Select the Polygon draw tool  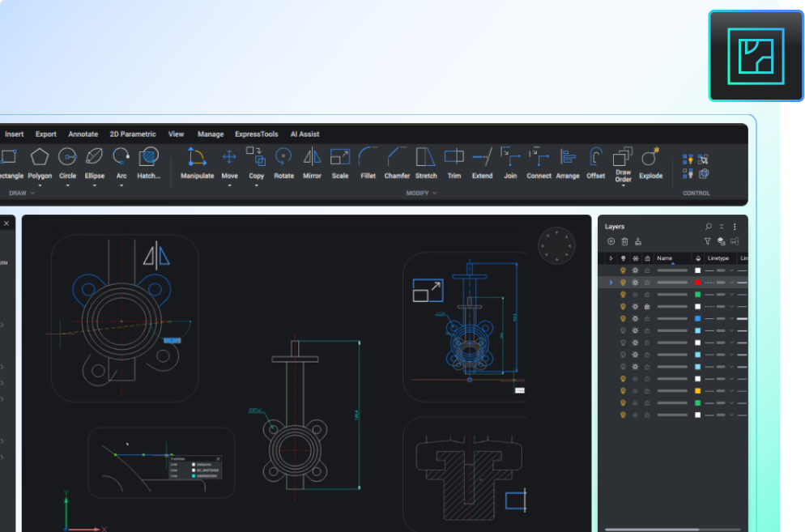tap(40, 164)
